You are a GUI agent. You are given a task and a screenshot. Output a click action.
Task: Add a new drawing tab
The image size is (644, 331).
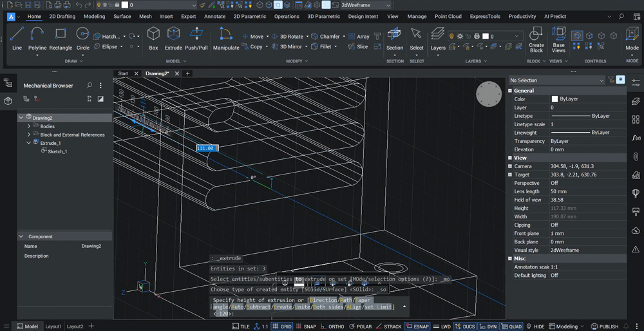pyautogui.click(x=187, y=73)
